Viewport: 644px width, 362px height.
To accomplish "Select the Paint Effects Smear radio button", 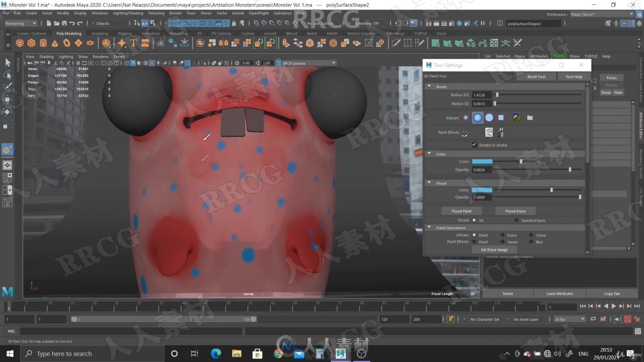I will point(502,242).
